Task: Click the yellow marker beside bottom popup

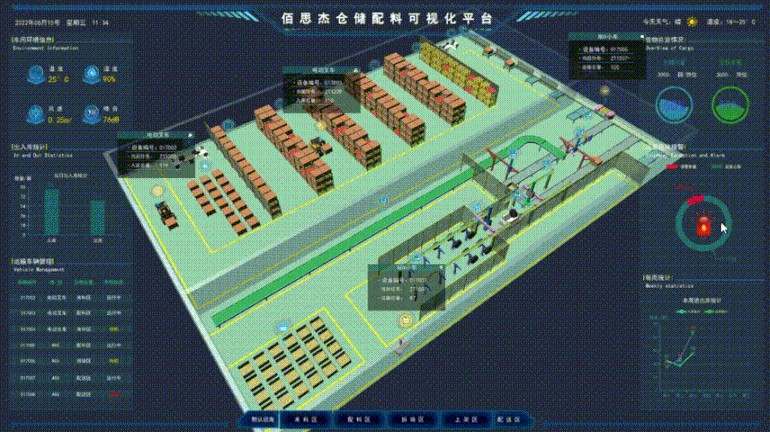Action: tap(406, 321)
